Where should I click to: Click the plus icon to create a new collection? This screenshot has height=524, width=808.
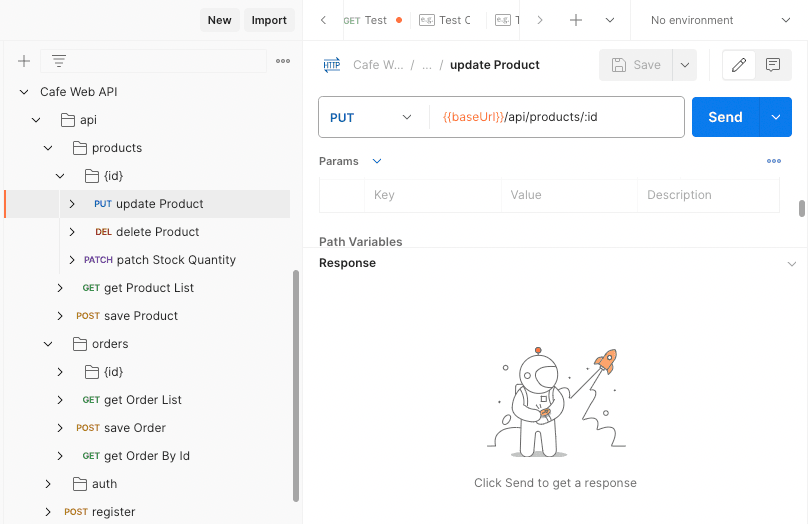24,61
